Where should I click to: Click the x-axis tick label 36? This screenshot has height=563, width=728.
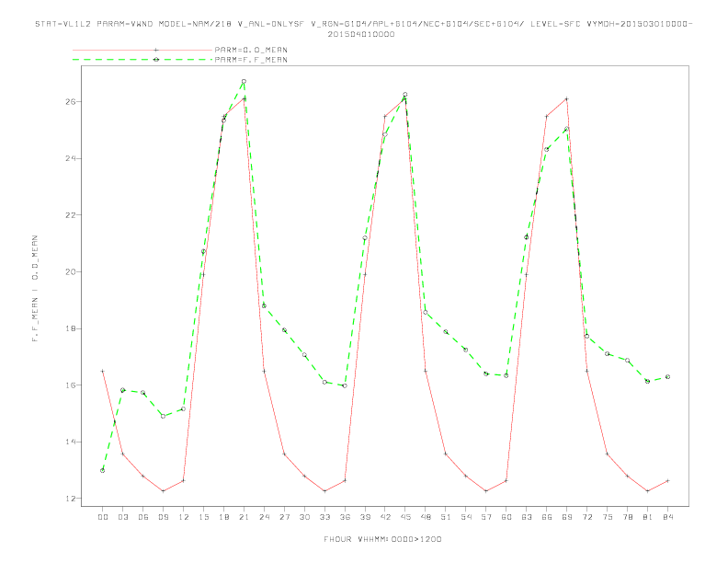345,517
